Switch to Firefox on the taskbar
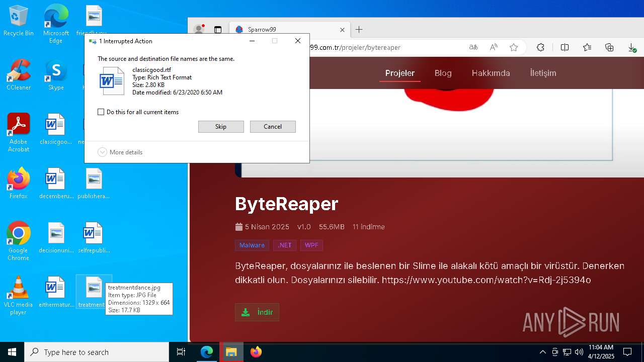Viewport: 644px width, 362px height. [256, 352]
